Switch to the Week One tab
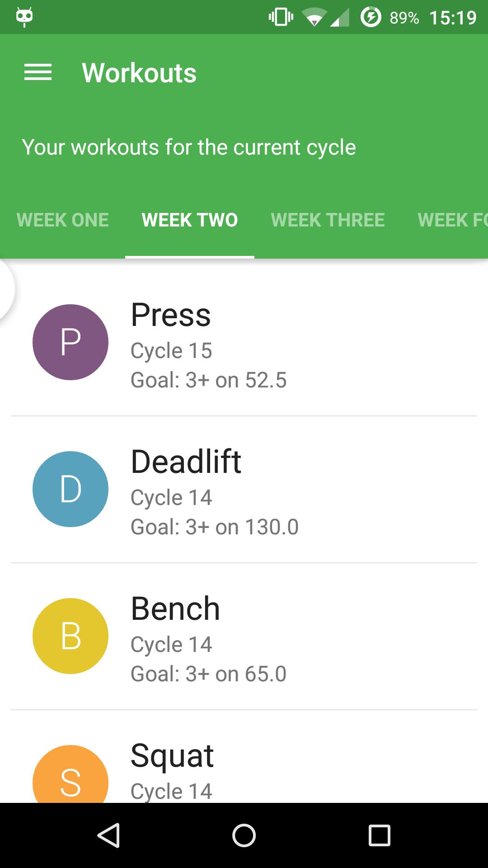Image resolution: width=488 pixels, height=868 pixels. [x=63, y=220]
